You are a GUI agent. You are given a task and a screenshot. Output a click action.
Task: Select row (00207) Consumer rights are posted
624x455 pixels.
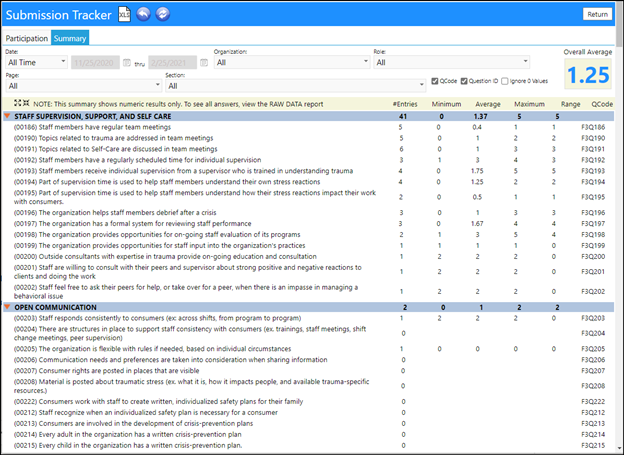[308, 371]
